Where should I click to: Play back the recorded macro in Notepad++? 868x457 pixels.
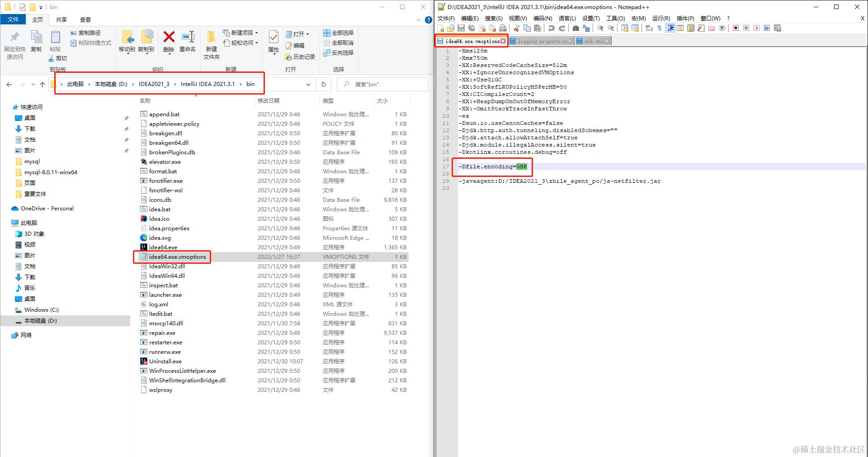pyautogui.click(x=756, y=28)
